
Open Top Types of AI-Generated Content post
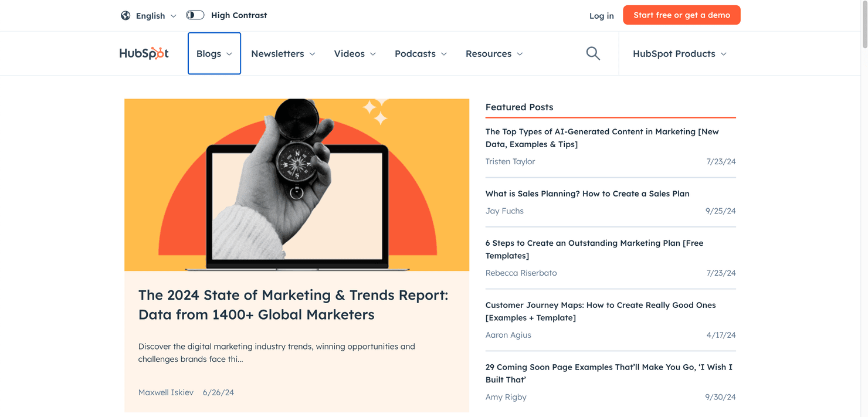[602, 138]
